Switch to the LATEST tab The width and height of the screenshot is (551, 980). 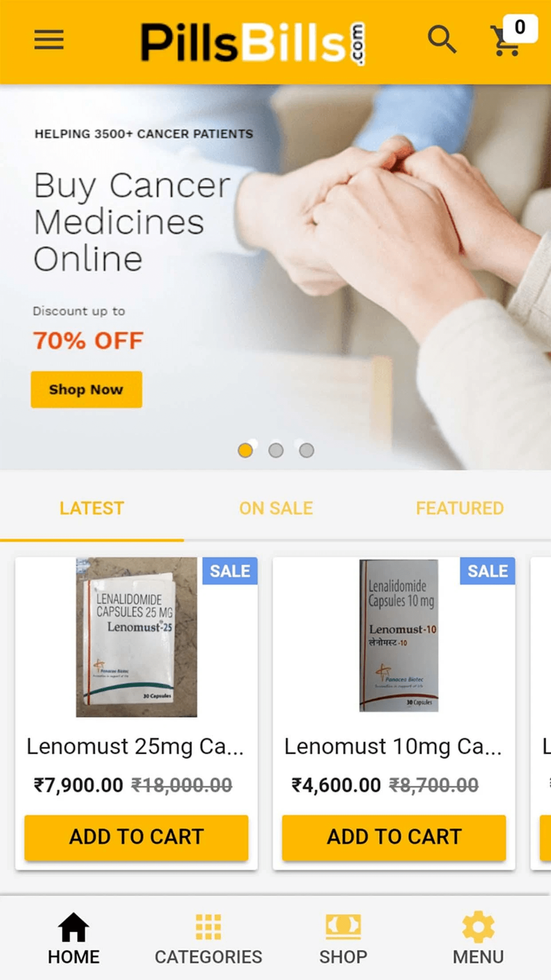pos(92,508)
